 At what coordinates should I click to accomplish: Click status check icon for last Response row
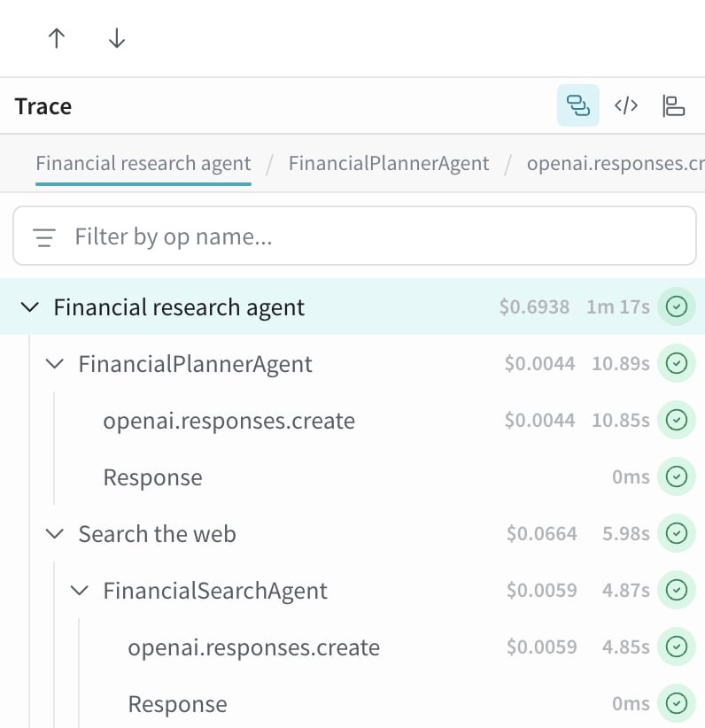pyautogui.click(x=676, y=703)
